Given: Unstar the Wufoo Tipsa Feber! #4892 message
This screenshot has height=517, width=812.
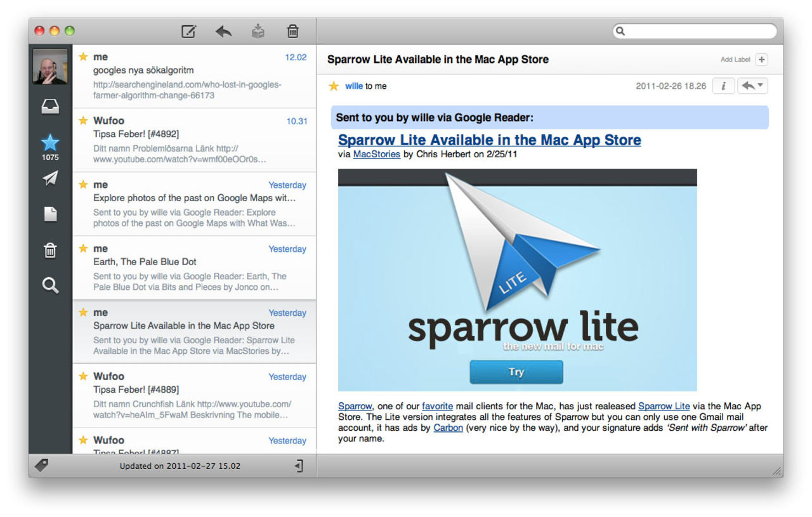Looking at the screenshot, I should click(83, 120).
